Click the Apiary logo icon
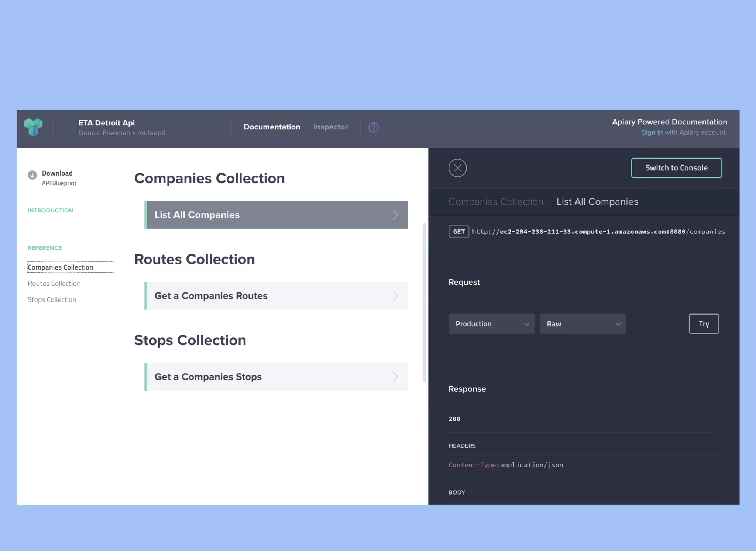 pyautogui.click(x=33, y=127)
